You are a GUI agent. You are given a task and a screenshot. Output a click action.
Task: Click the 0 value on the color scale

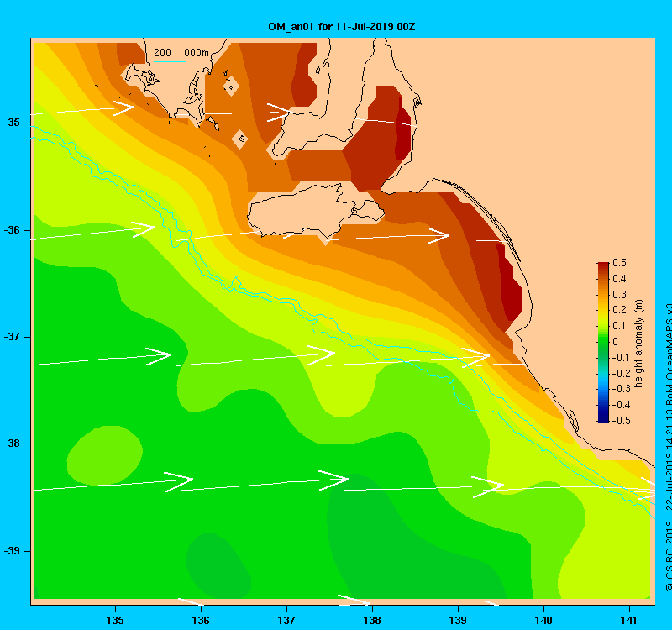616,342
